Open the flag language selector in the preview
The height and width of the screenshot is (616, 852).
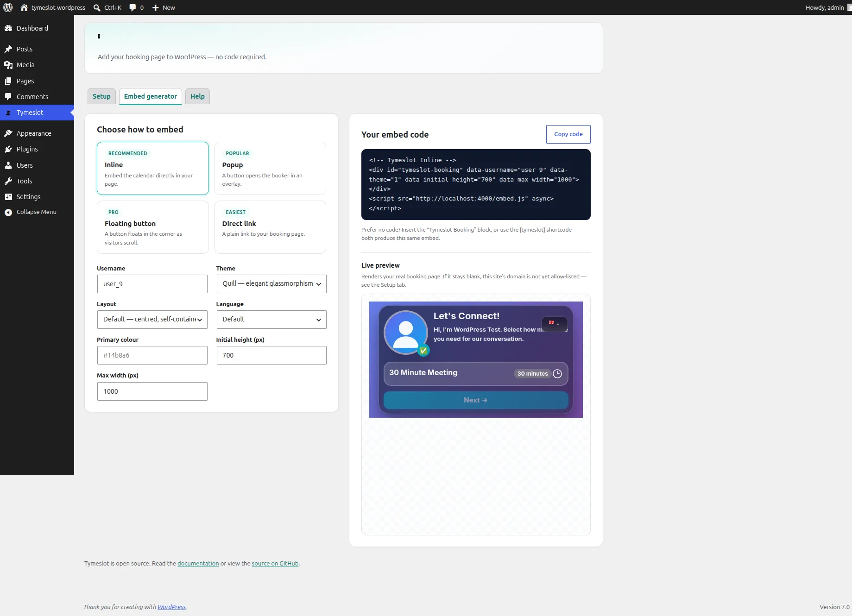point(554,323)
